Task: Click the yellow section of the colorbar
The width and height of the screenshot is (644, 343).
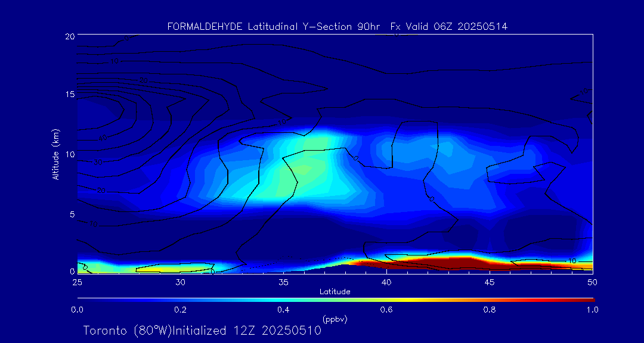Action: point(407,300)
